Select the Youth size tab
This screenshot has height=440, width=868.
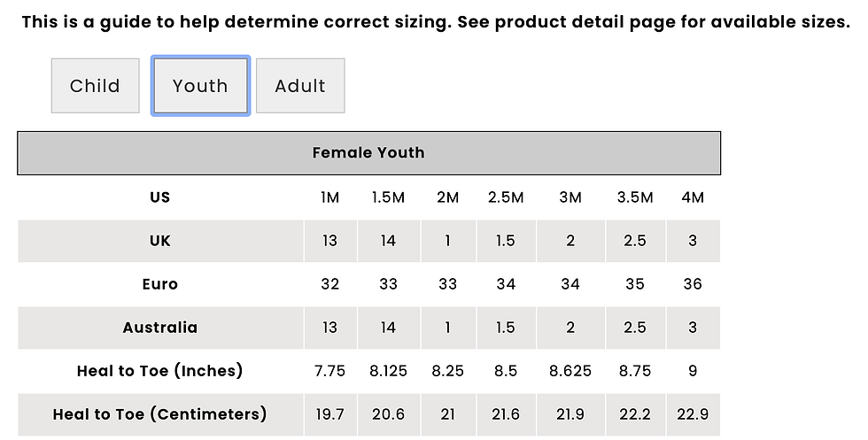200,86
